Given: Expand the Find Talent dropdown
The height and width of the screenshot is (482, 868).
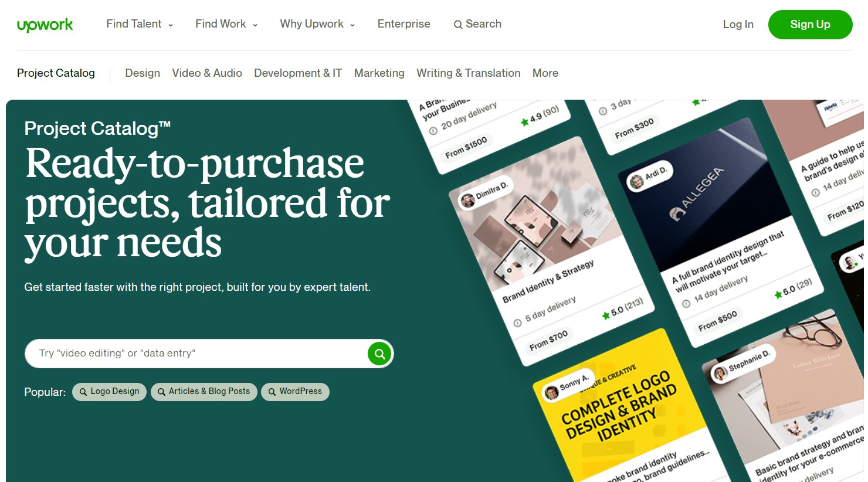Looking at the screenshot, I should 140,24.
